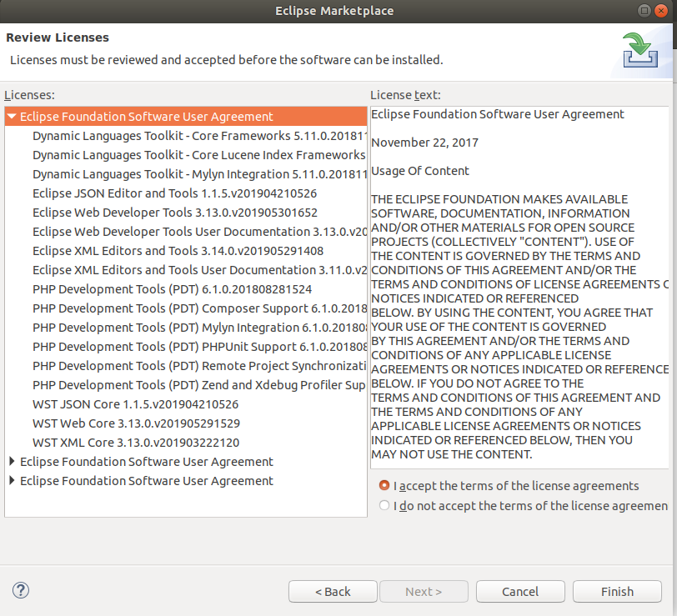Select Dynamic Languages Toolkit - Mylyn Integration entry
This screenshot has height=616, width=677.
(199, 174)
